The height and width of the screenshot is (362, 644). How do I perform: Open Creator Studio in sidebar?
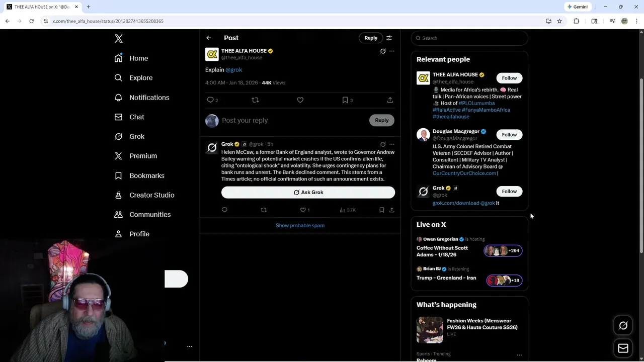(x=144, y=195)
